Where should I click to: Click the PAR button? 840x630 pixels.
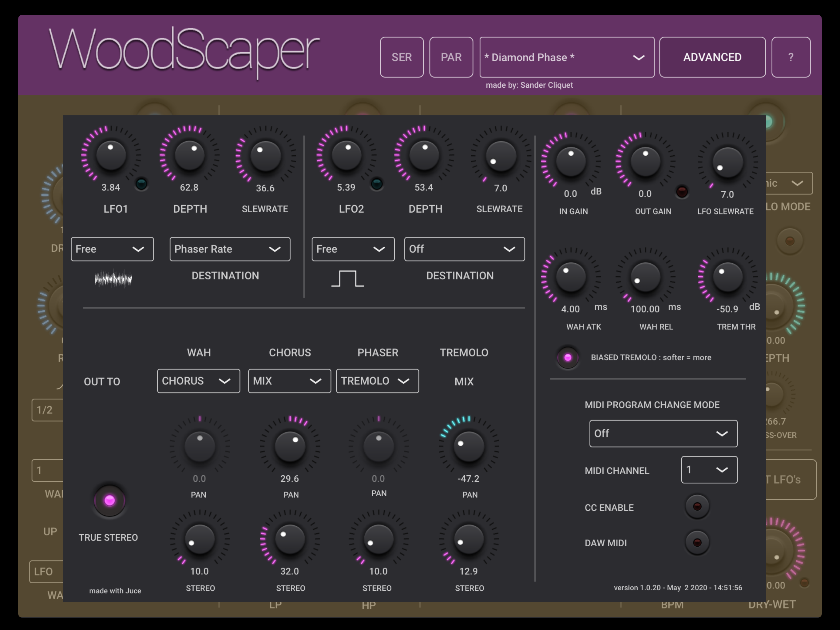pos(451,57)
